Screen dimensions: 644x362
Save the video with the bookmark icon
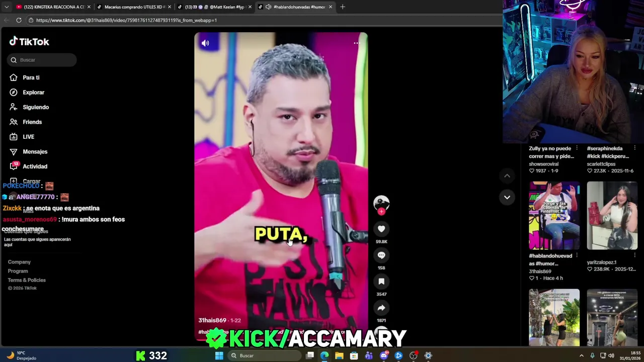pos(381,282)
